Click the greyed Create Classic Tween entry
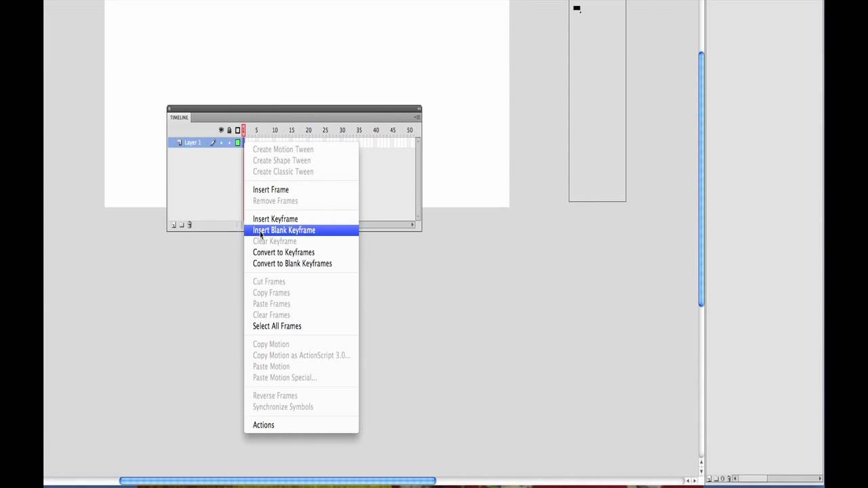 283,171
